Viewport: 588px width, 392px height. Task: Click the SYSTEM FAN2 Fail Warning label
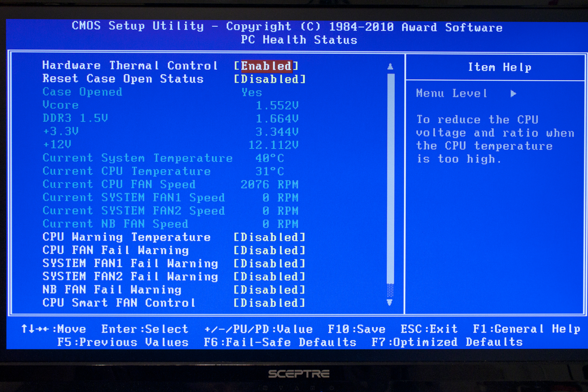tap(130, 277)
